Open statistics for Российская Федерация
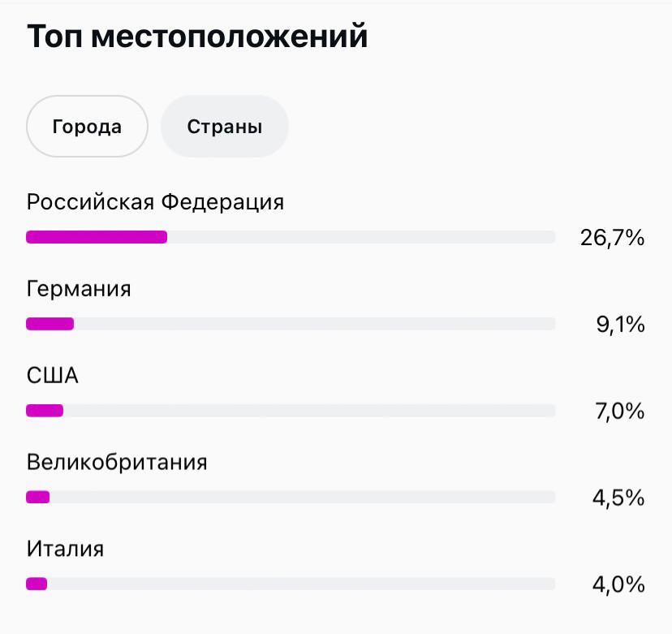This screenshot has width=672, height=634. click(x=155, y=201)
